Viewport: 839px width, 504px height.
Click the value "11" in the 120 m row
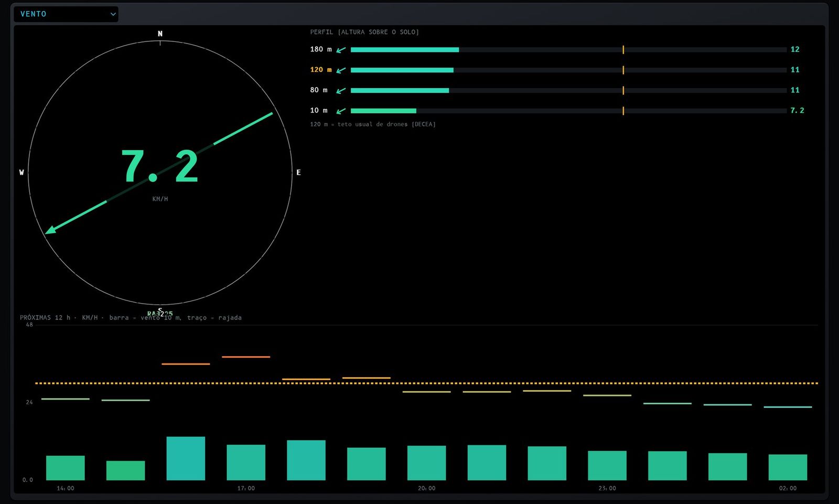tap(795, 70)
